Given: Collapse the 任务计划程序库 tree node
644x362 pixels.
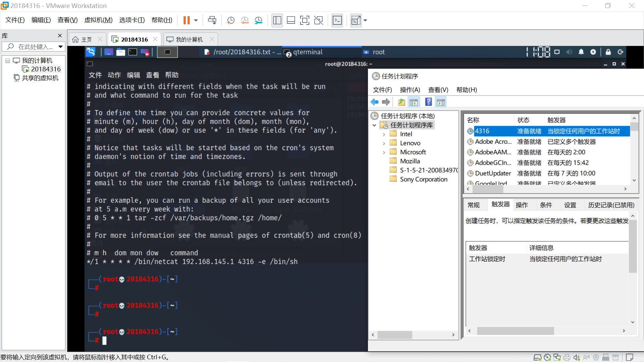Looking at the screenshot, I should pyautogui.click(x=374, y=125).
